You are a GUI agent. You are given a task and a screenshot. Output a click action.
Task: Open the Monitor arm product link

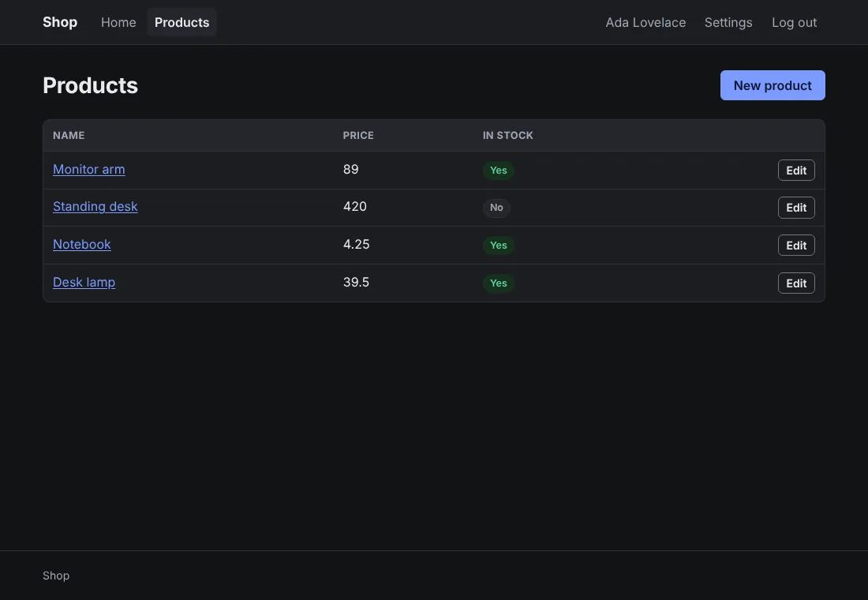click(x=88, y=170)
